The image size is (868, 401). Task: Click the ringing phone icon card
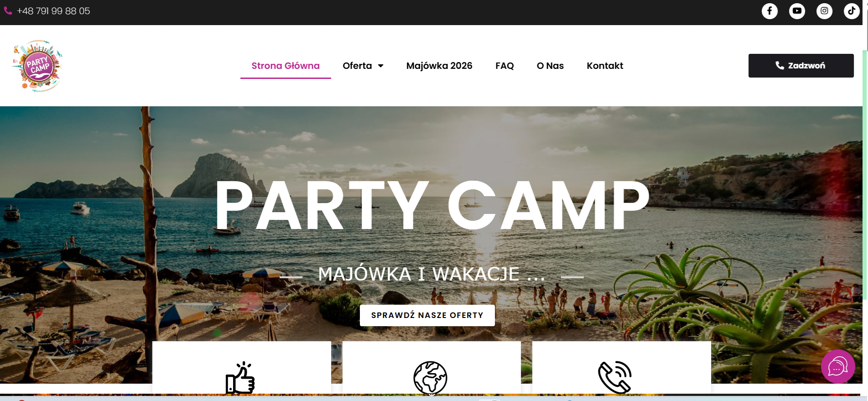[x=621, y=368]
